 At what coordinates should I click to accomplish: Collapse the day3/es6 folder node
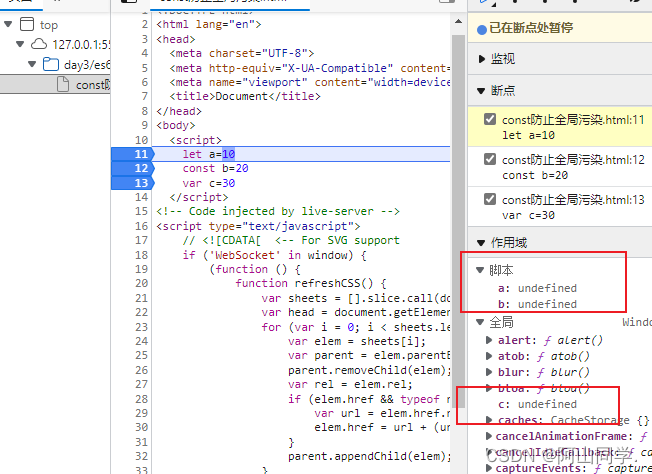coord(32,64)
